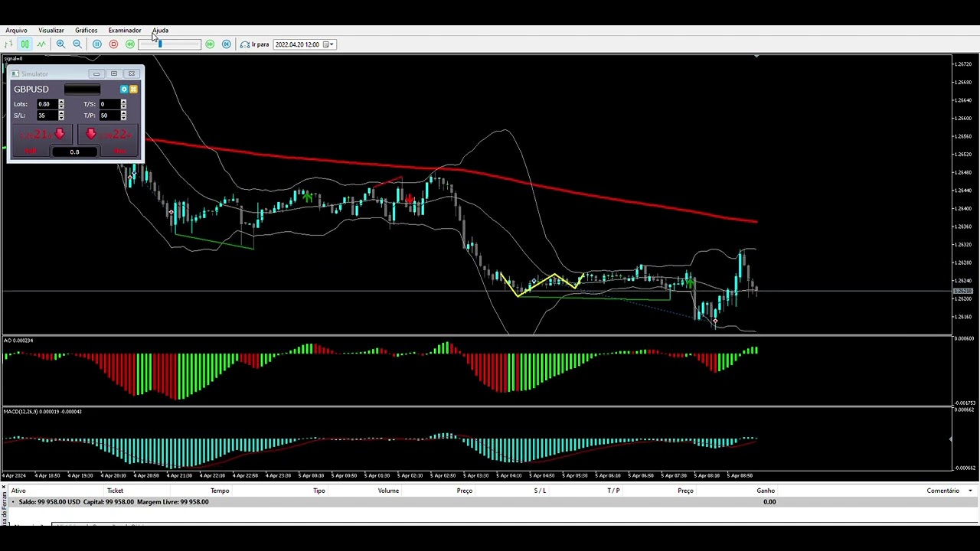The height and width of the screenshot is (551, 980).
Task: Open Simulator settings gear icon
Action: tap(124, 90)
